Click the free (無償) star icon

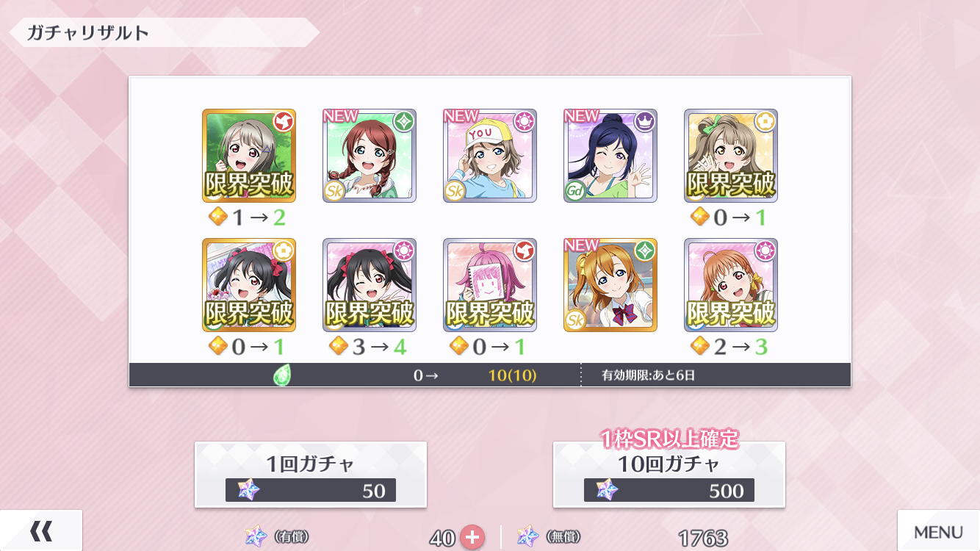tap(527, 537)
